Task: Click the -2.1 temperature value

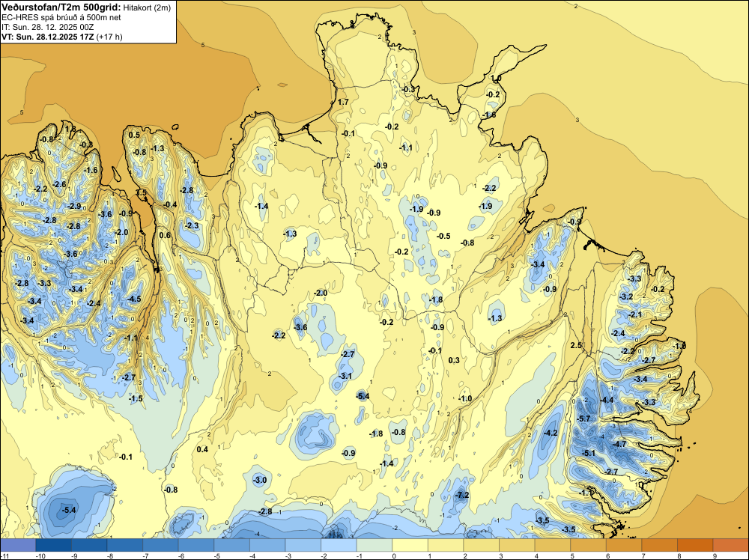Action: pyautogui.click(x=635, y=314)
